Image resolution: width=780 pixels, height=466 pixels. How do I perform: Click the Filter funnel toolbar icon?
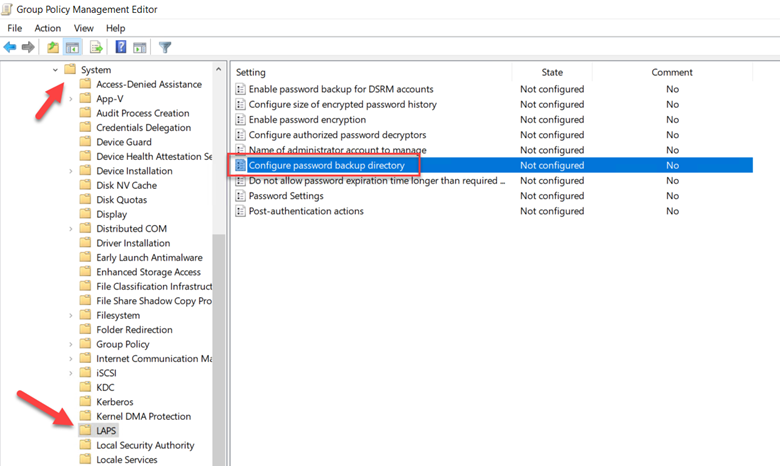[165, 47]
